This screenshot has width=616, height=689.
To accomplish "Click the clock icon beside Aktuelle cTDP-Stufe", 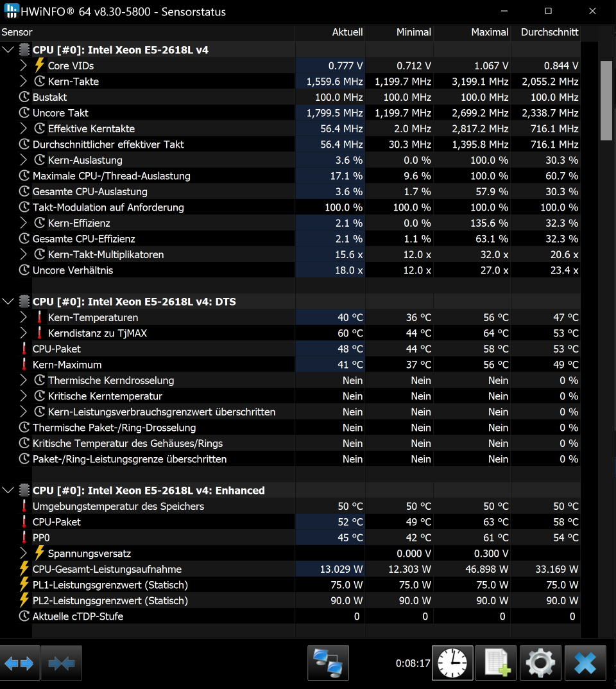I will (24, 616).
